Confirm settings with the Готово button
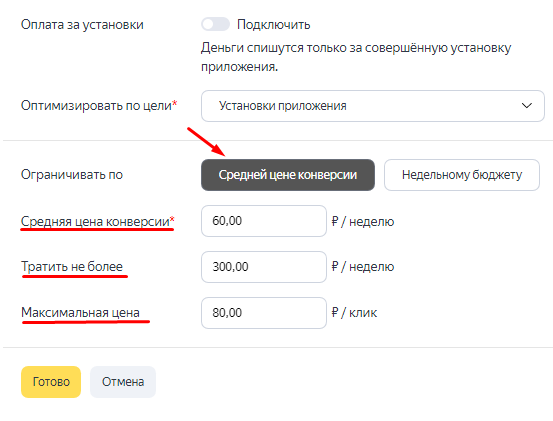 [51, 382]
